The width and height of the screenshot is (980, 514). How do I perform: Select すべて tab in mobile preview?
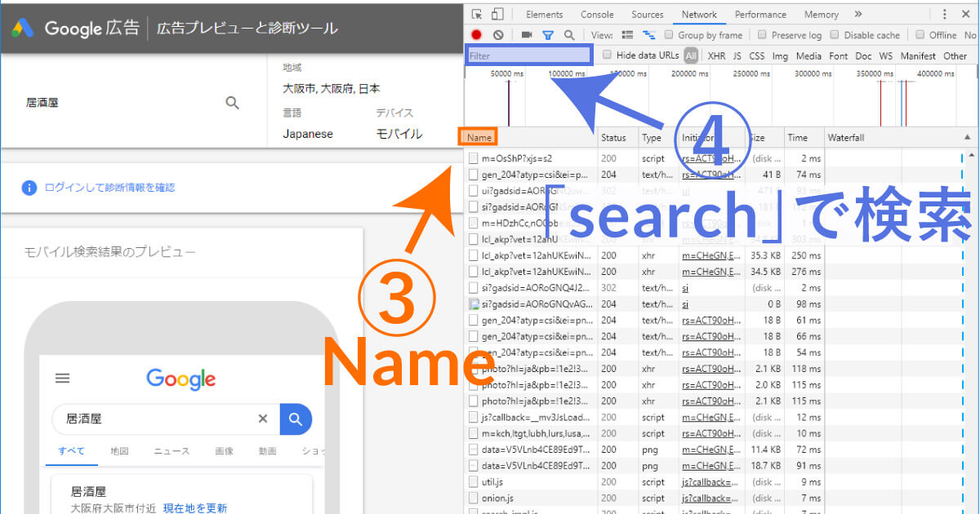click(x=71, y=450)
